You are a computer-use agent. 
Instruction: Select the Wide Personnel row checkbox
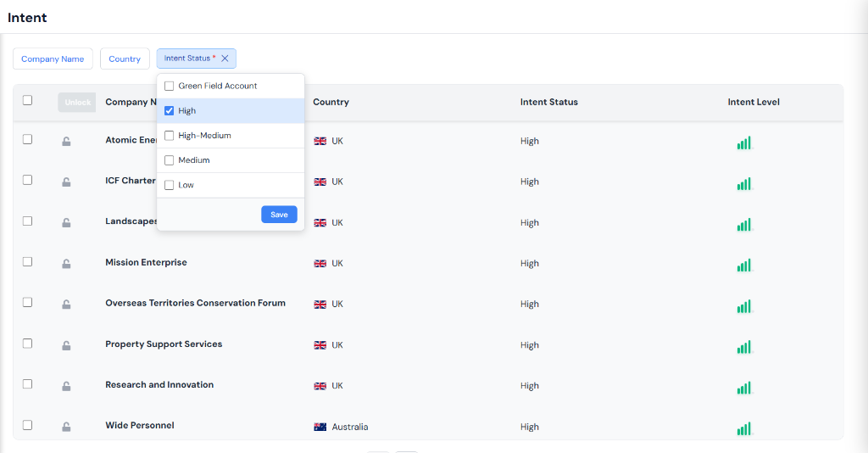(28, 425)
